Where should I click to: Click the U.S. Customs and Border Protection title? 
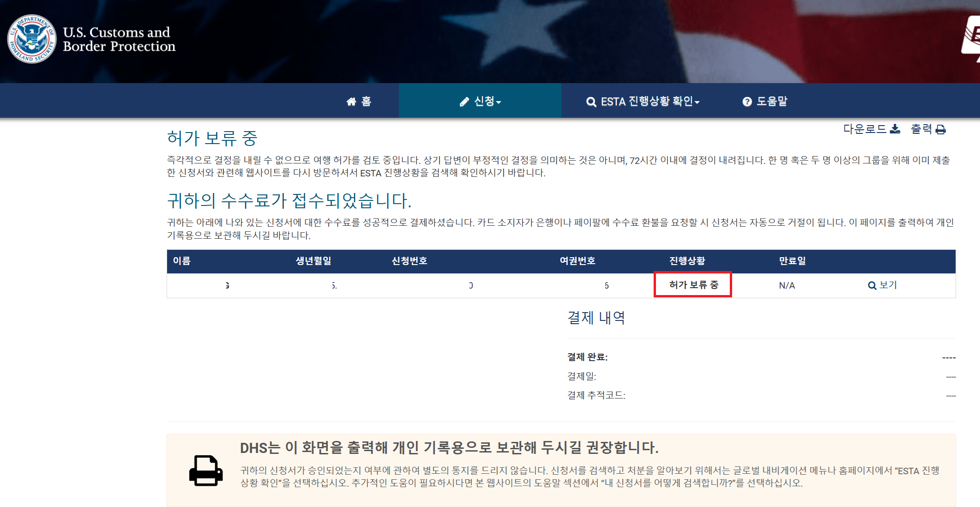119,39
